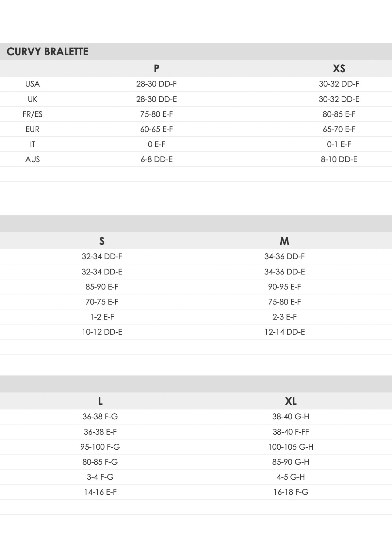Click the 95-100 F-G value

(x=100, y=447)
